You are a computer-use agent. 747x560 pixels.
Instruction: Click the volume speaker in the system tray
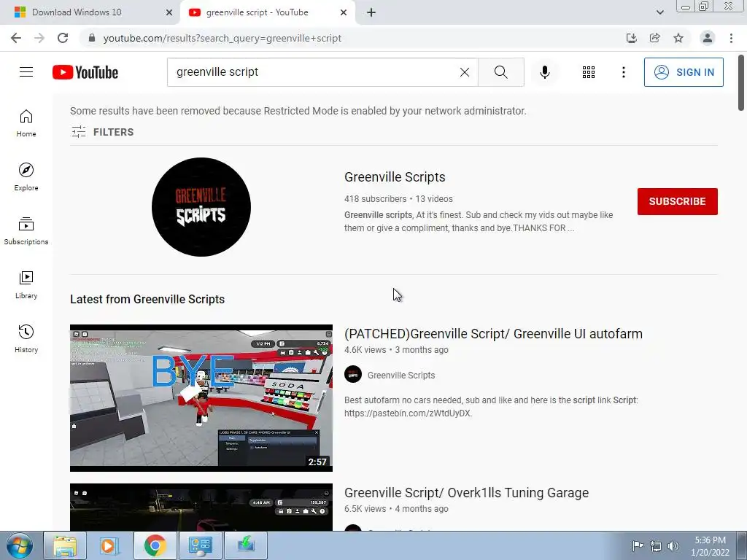[x=673, y=546]
